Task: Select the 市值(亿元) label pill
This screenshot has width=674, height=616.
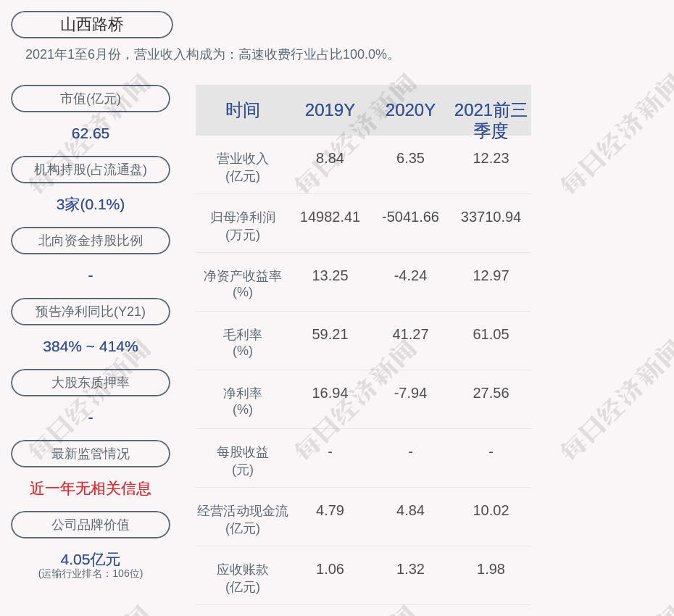Action: [x=91, y=99]
